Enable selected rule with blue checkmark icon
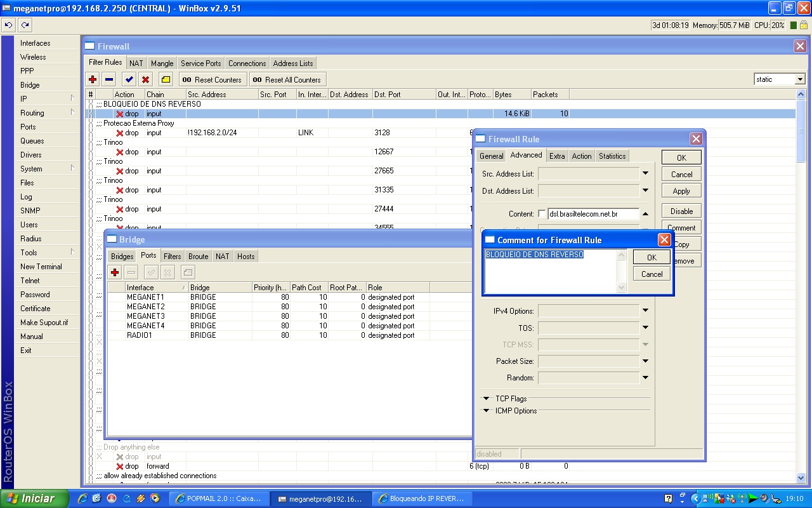812x508 pixels. click(x=129, y=79)
